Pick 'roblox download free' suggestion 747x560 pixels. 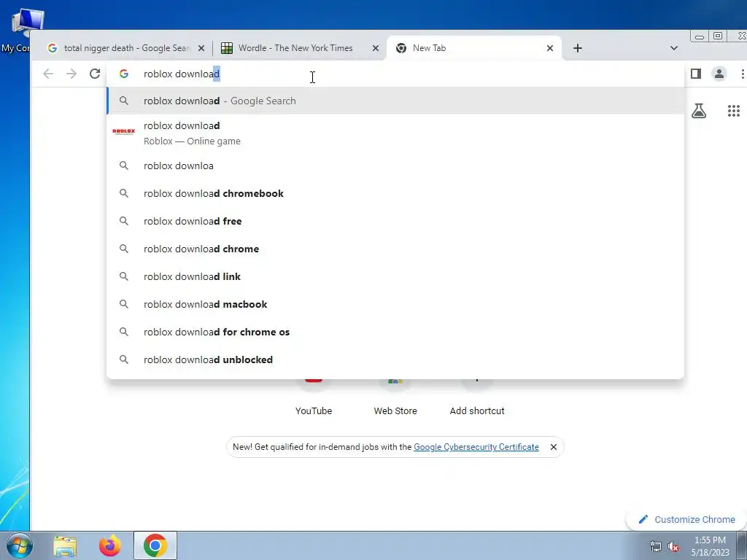pos(395,221)
